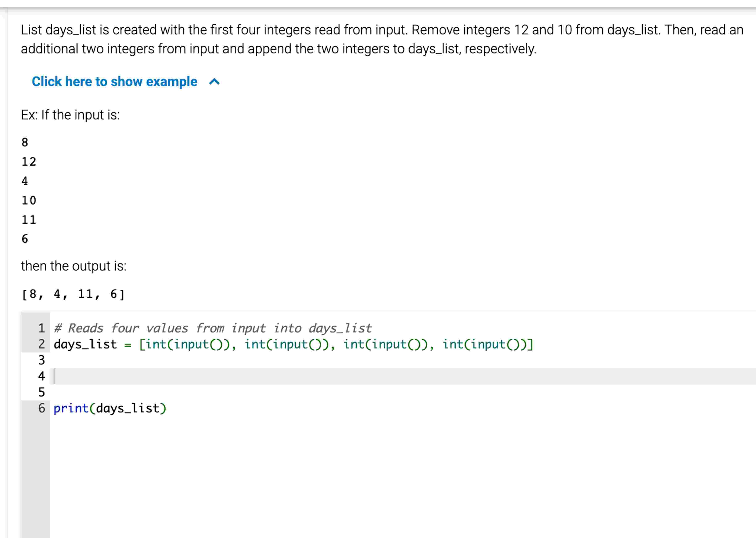Select the days_list assignment on line 2
The height and width of the screenshot is (538, 756).
pos(291,345)
